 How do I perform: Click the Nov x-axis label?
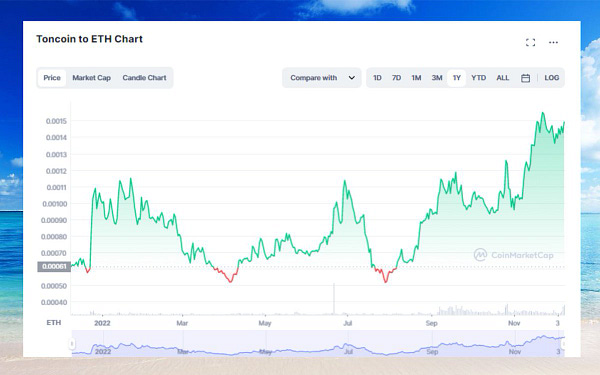(514, 323)
